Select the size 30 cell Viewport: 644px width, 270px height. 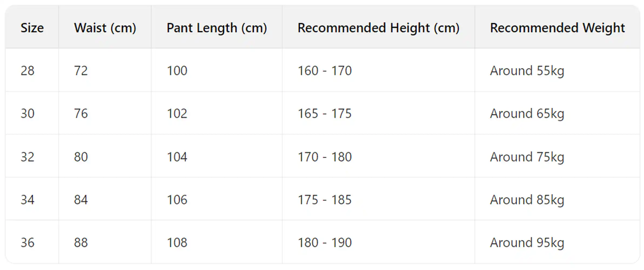[28, 113]
